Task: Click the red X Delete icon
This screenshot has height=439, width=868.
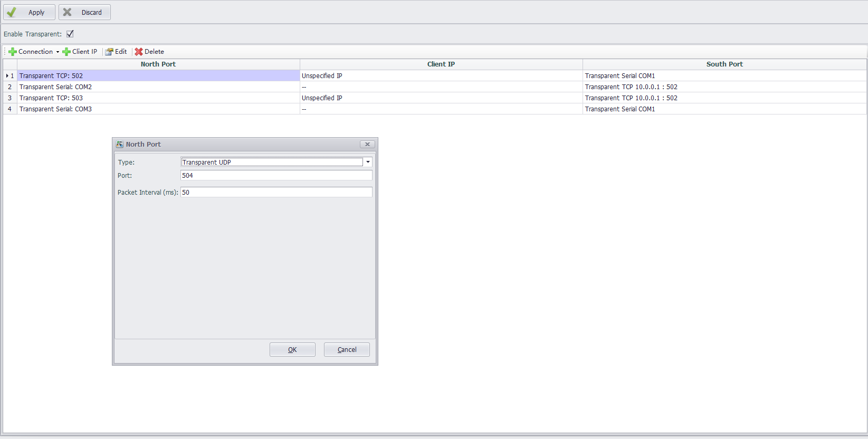Action: (x=139, y=52)
